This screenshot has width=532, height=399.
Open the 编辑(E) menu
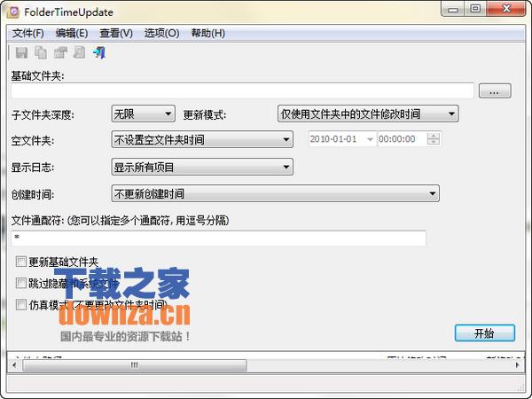click(x=72, y=34)
